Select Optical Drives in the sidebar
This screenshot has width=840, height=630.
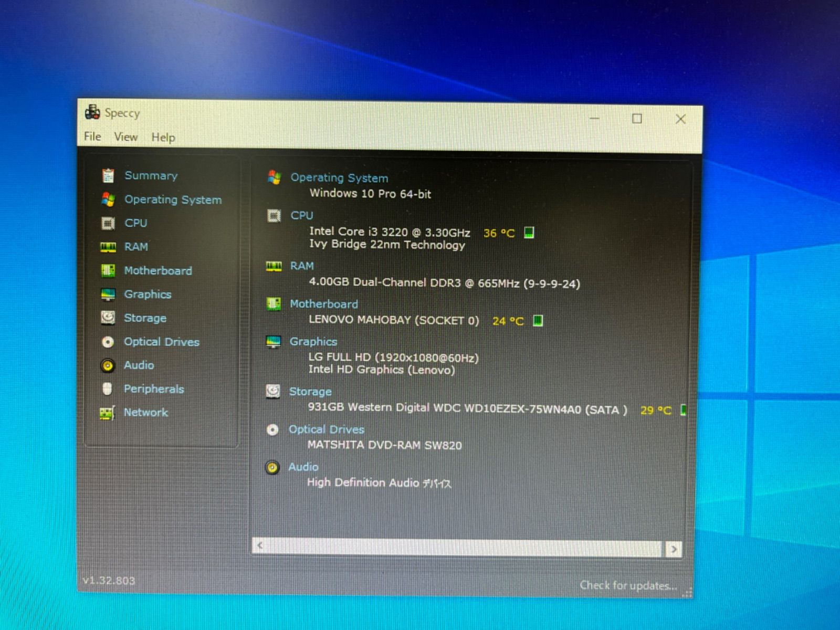coord(162,341)
